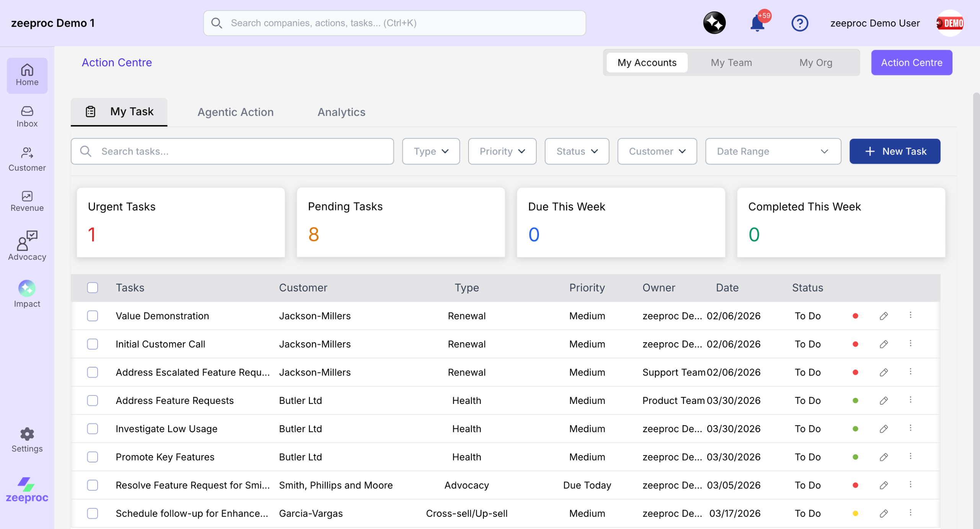
Task: Open more options for Address Feature Requests
Action: point(910,400)
